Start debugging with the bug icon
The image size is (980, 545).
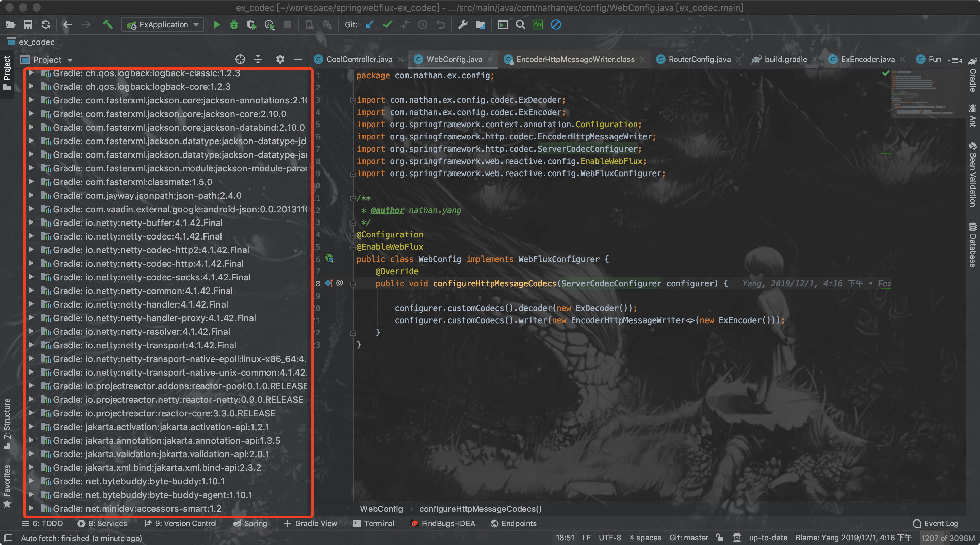[x=233, y=25]
